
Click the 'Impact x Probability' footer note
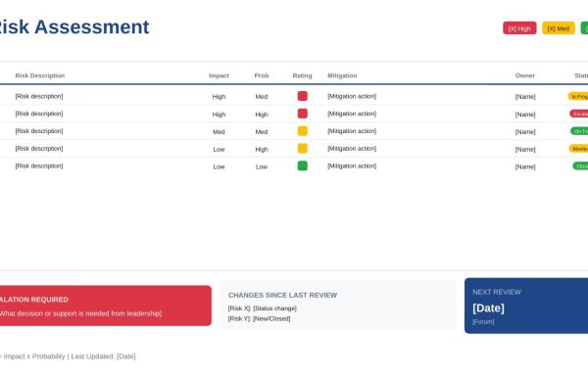click(34, 356)
